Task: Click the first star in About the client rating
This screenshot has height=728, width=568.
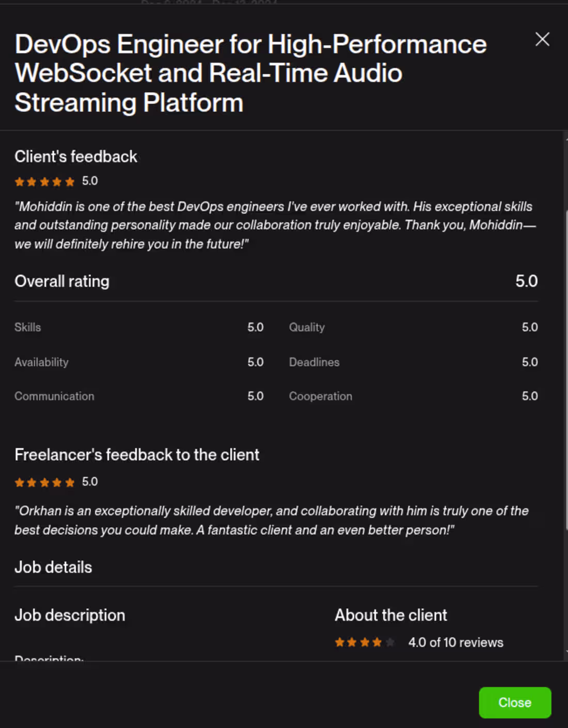Action: tap(340, 642)
